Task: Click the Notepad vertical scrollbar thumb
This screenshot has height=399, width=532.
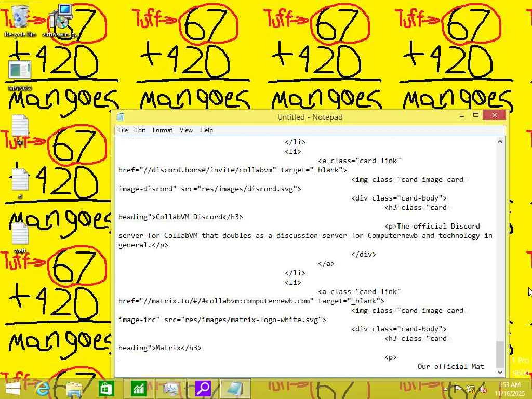Action: (x=500, y=354)
